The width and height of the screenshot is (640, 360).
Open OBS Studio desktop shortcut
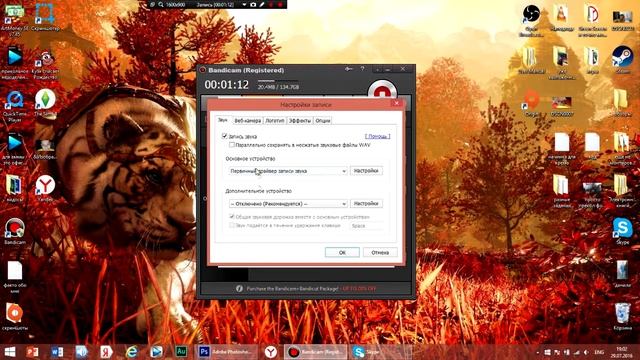pos(531,20)
